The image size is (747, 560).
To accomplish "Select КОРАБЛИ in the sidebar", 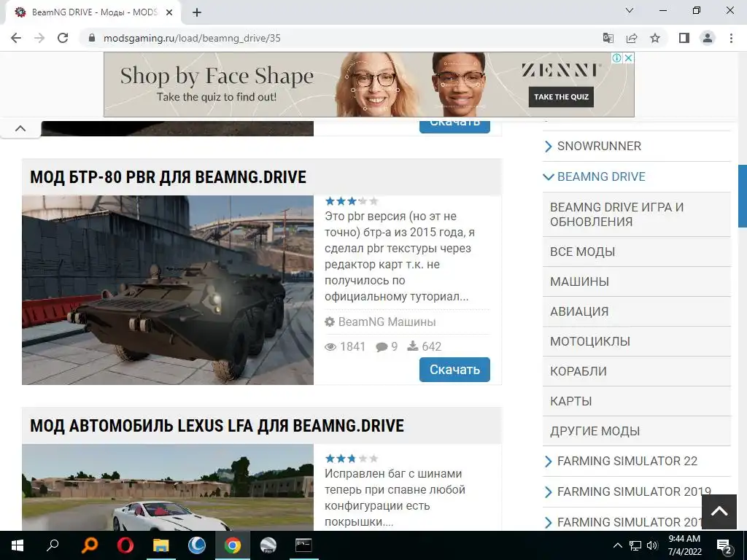I will [636, 371].
